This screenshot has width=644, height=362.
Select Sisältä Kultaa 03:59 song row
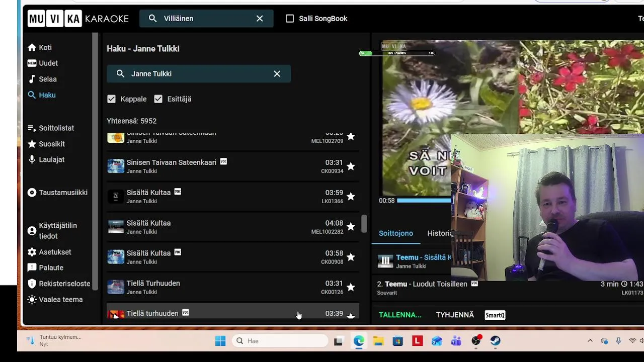(x=232, y=197)
